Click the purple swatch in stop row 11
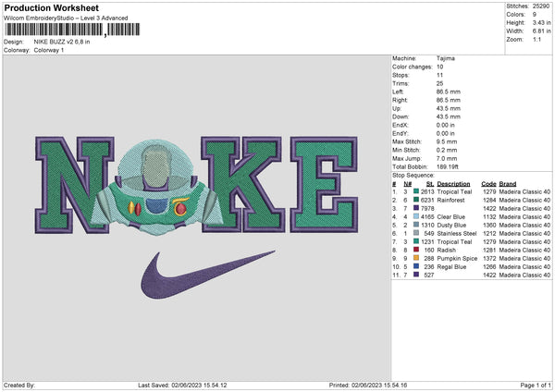Image resolution: width=555 pixels, height=392 pixels. (416, 275)
